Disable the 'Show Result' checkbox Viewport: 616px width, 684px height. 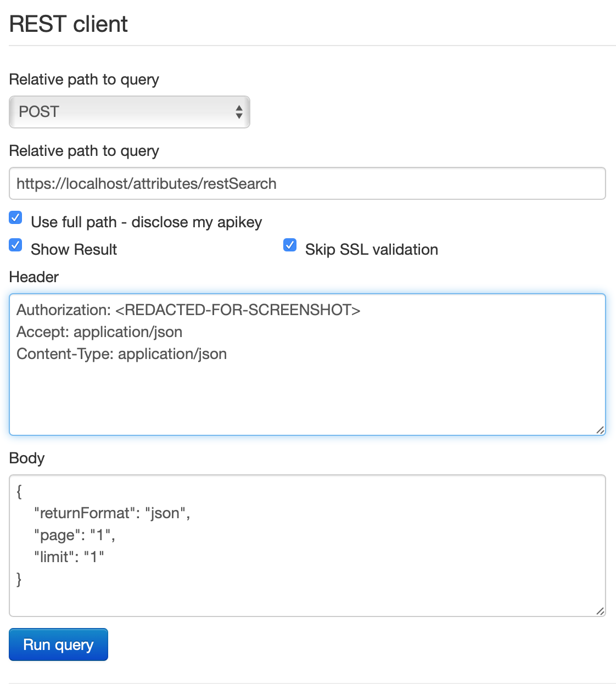click(15, 245)
